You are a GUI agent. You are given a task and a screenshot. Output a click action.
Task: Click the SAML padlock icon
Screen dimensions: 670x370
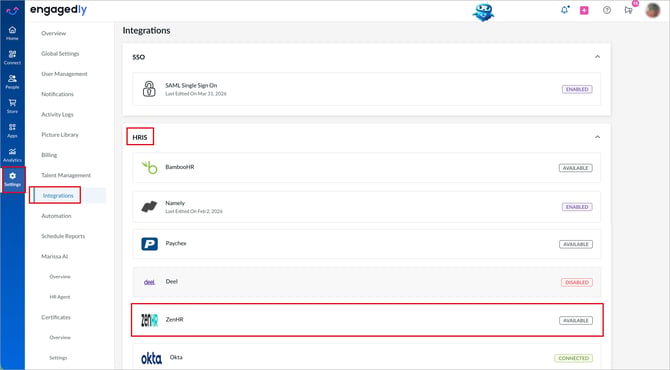click(x=149, y=89)
